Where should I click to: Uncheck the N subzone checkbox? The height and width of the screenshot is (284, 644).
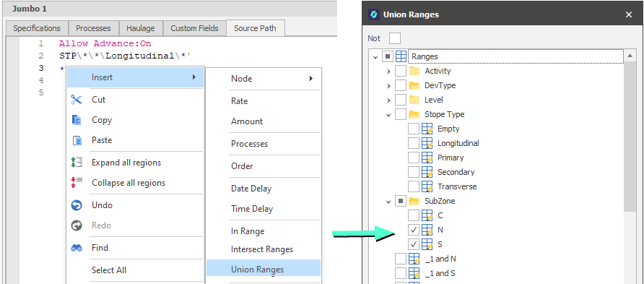pyautogui.click(x=414, y=230)
